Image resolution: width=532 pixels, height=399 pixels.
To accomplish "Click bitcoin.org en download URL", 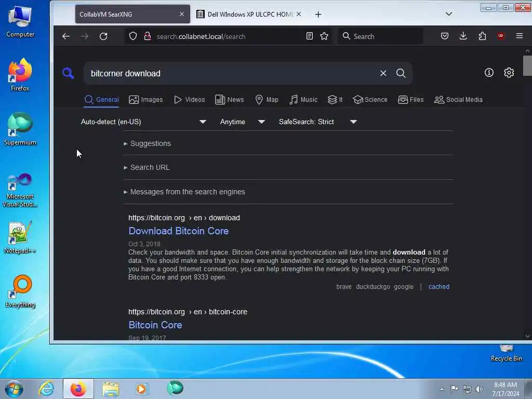I will tap(184, 218).
